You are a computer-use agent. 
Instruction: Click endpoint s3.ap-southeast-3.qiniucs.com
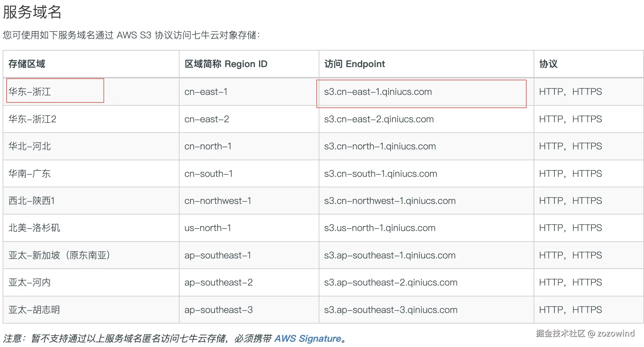pos(391,310)
